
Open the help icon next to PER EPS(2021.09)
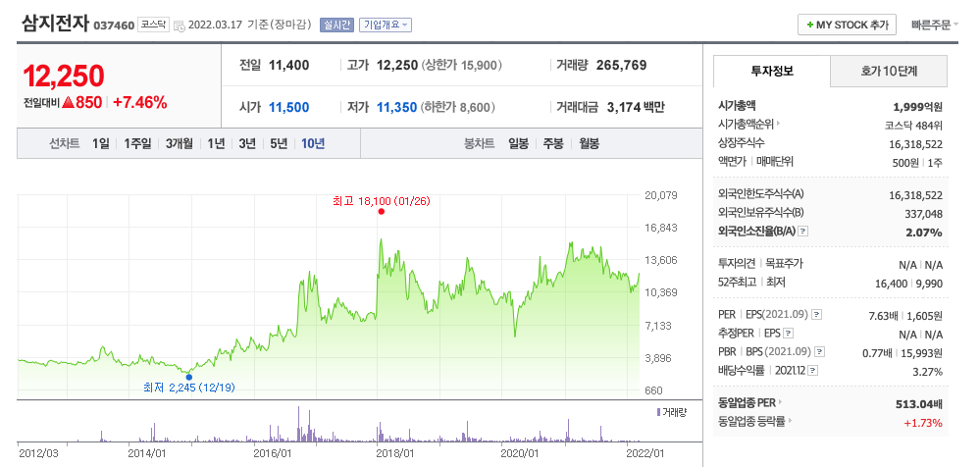816,315
